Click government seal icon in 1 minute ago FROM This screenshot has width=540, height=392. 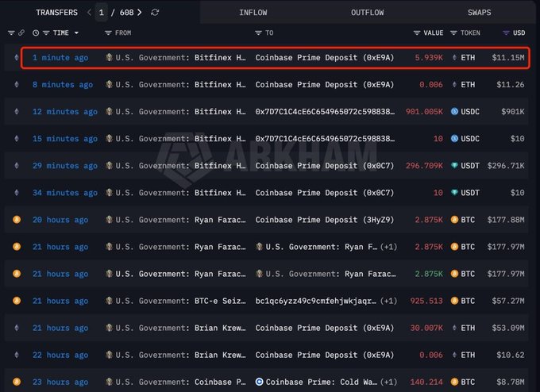pyautogui.click(x=109, y=57)
